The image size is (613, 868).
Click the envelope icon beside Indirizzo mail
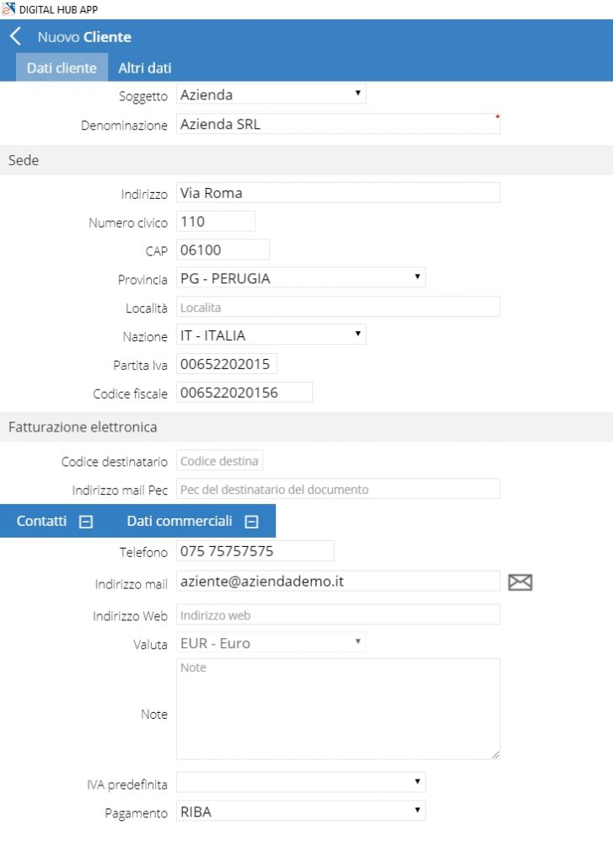click(x=520, y=582)
